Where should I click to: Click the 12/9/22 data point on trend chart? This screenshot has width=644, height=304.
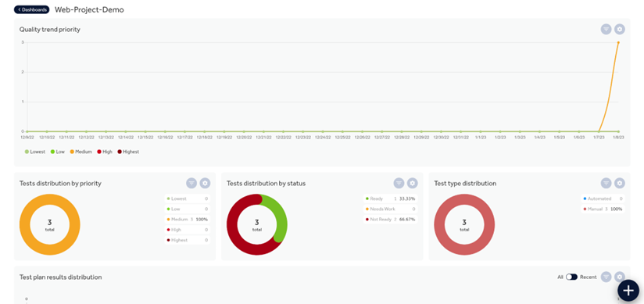27,131
